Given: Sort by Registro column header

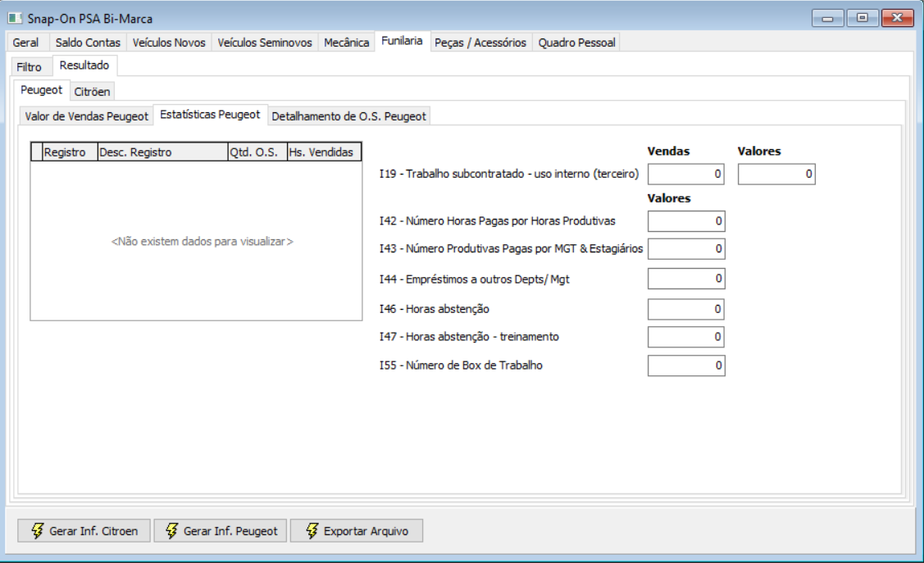Looking at the screenshot, I should 71,152.
